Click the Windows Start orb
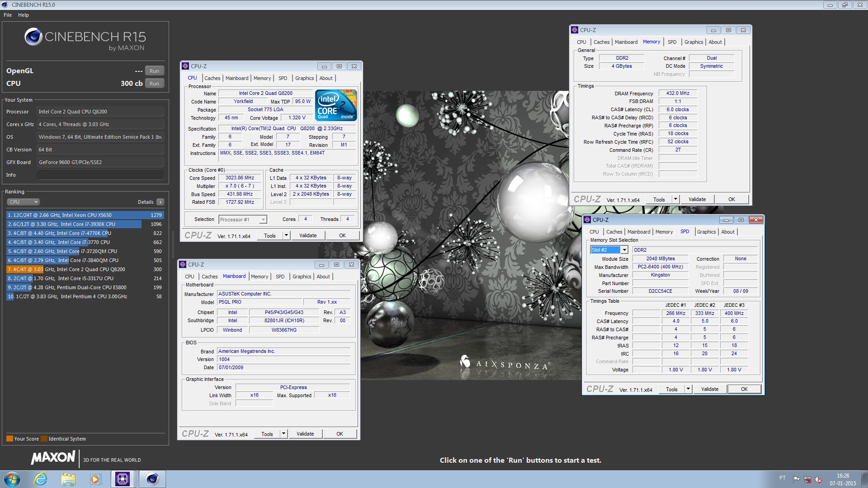 point(12,479)
